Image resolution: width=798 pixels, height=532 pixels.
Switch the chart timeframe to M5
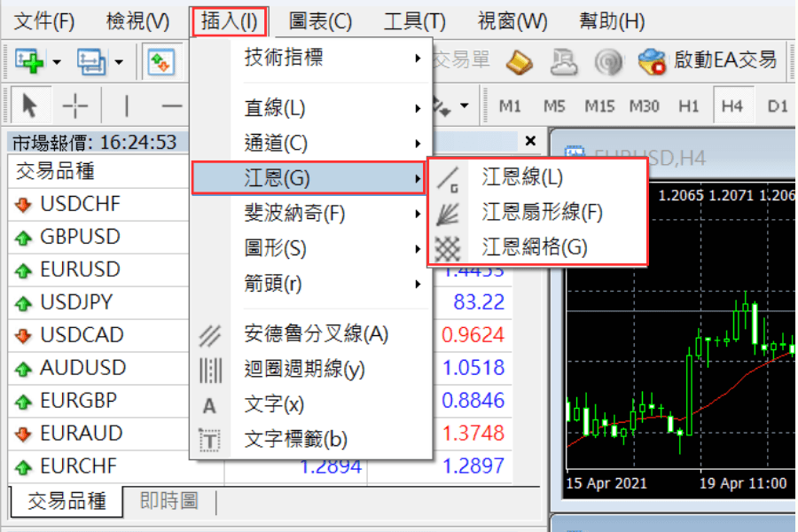coord(554,105)
